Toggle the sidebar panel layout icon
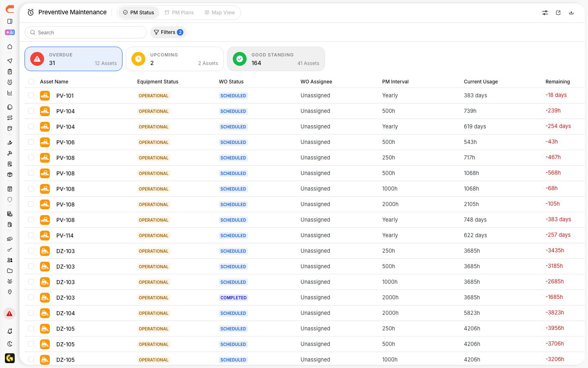The image size is (588, 368). 10,21
